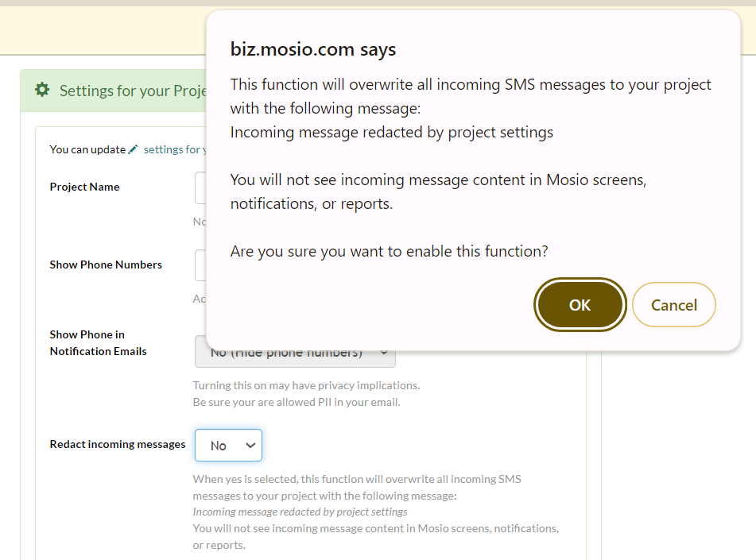The image size is (756, 560).
Task: Click the chevron on the notification emails dropdown
Action: pyautogui.click(x=384, y=351)
